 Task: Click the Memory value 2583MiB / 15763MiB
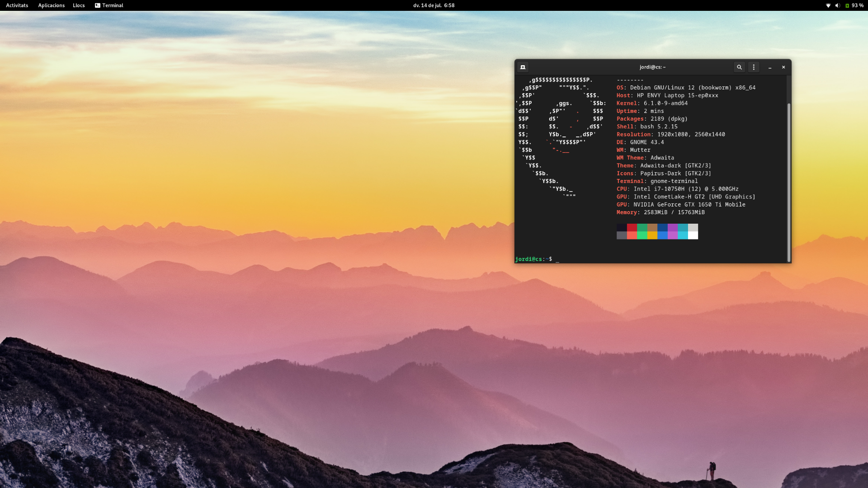(x=674, y=212)
